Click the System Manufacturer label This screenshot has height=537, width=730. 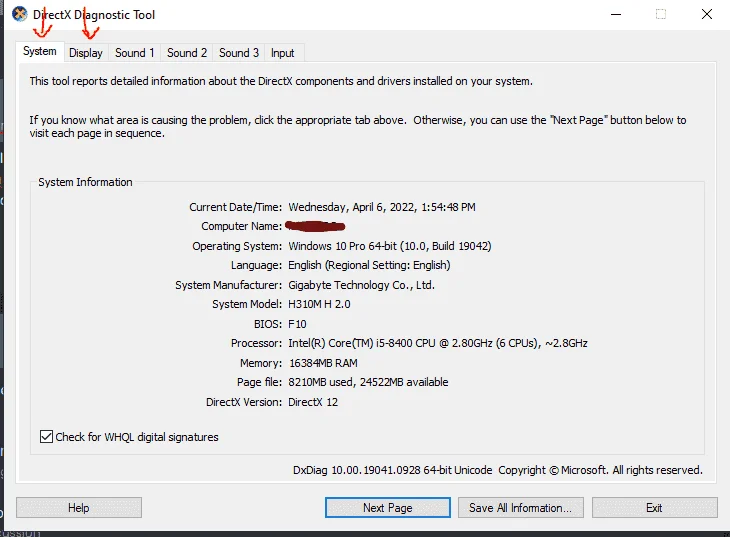pos(229,285)
